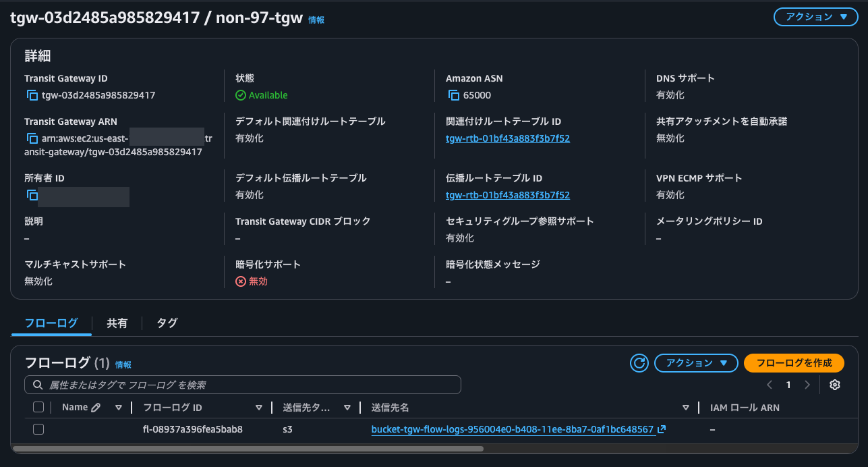Go to next flow logs page
Viewport: 868px width, 467px height.
807,385
